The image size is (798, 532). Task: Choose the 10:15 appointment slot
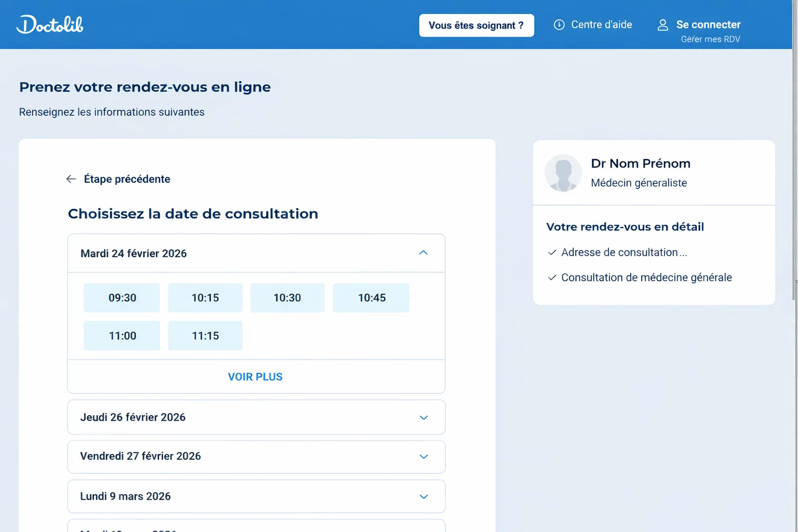tap(205, 298)
